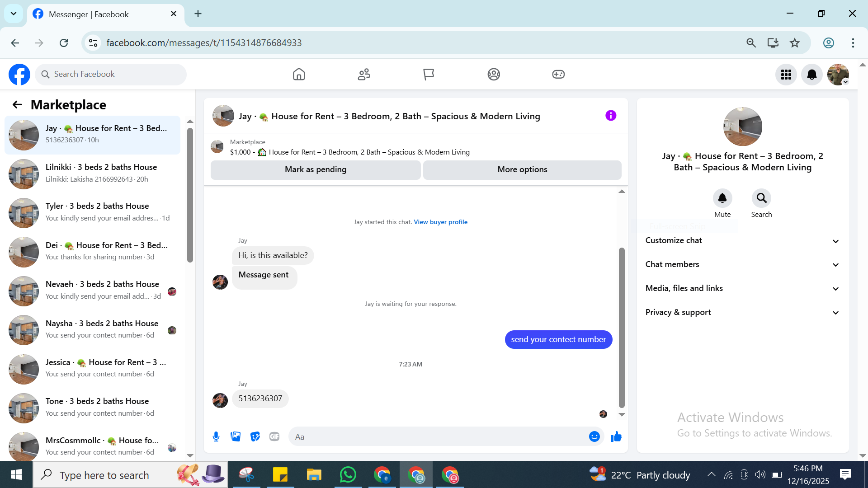Open the Facebook menu grid icon
Image resolution: width=868 pixels, height=488 pixels.
[x=786, y=75]
